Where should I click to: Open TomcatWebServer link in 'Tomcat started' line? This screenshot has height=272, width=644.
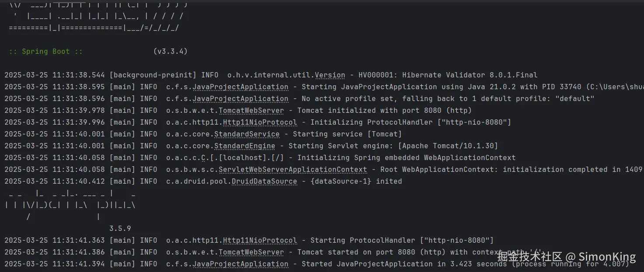[251, 252]
